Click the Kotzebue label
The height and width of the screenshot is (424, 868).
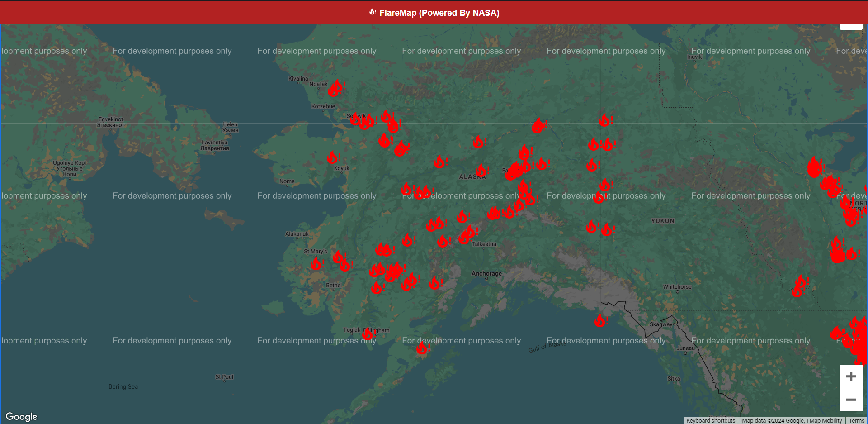tap(323, 106)
